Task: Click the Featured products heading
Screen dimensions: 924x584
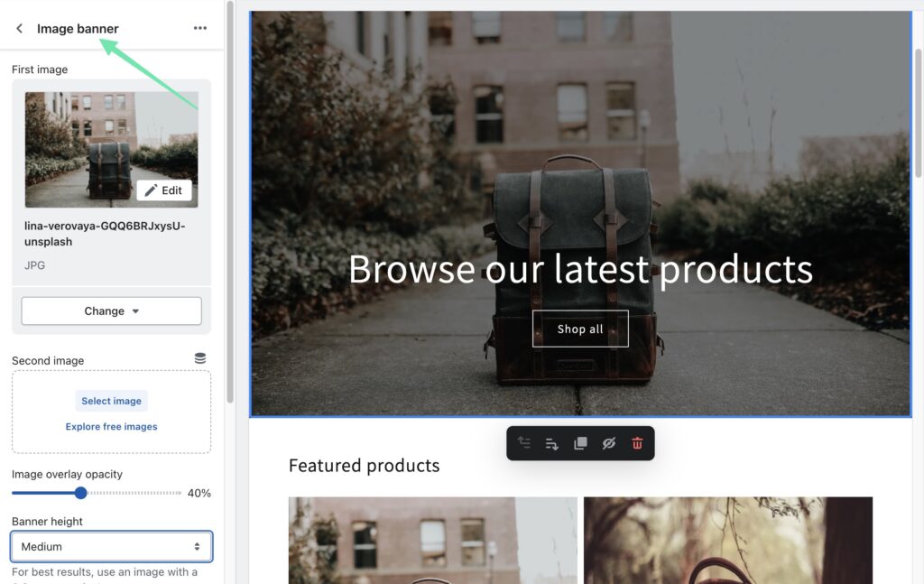Action: click(x=364, y=465)
